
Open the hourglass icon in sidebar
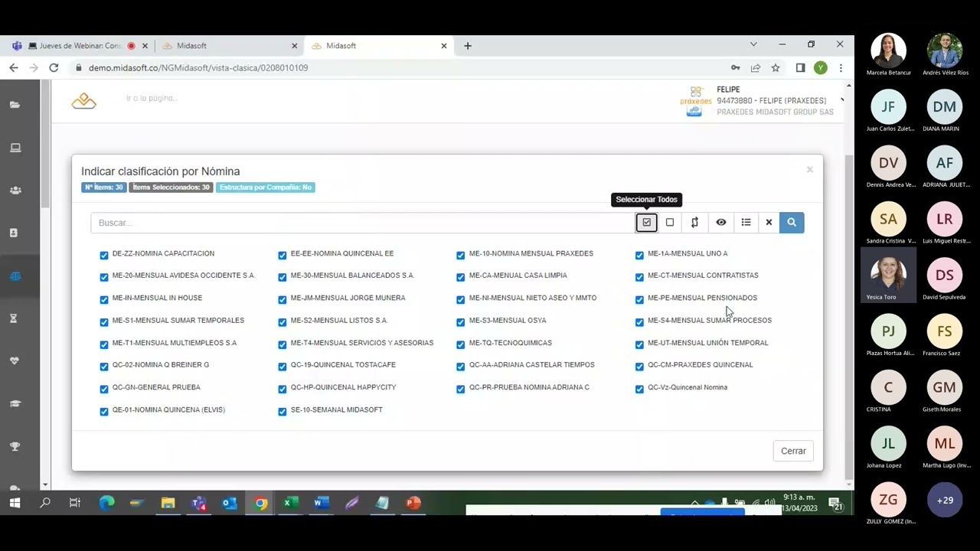click(x=13, y=318)
